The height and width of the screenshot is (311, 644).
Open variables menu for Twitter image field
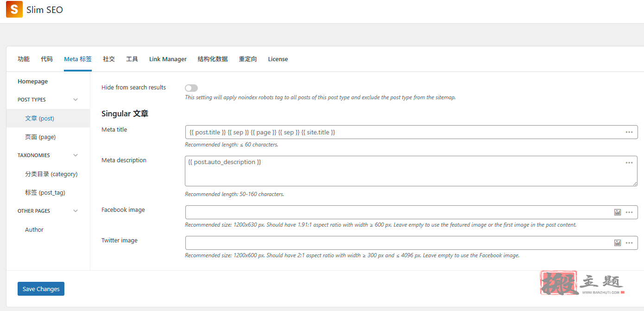[x=629, y=243]
